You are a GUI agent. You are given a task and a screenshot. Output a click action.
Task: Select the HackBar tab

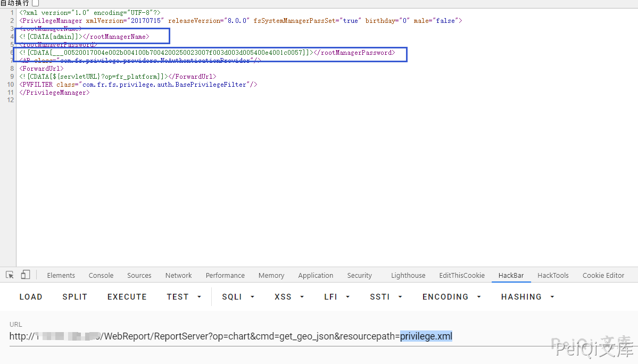pos(511,276)
